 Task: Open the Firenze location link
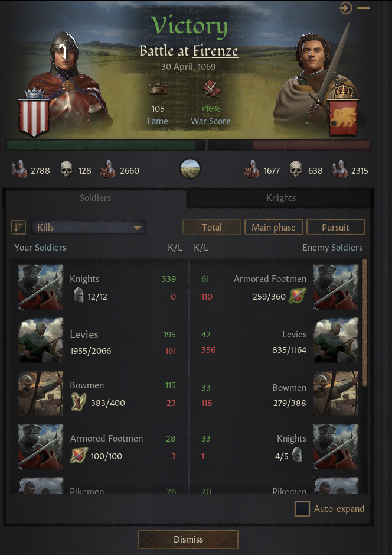(215, 51)
